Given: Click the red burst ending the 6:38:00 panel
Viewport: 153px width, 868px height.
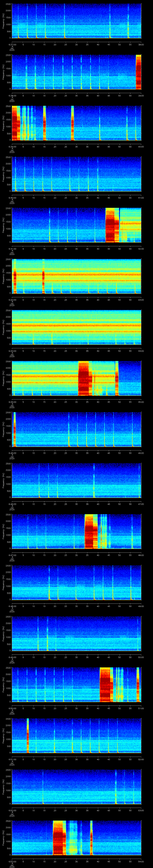Looking at the screenshot, I should [x=139, y=72].
